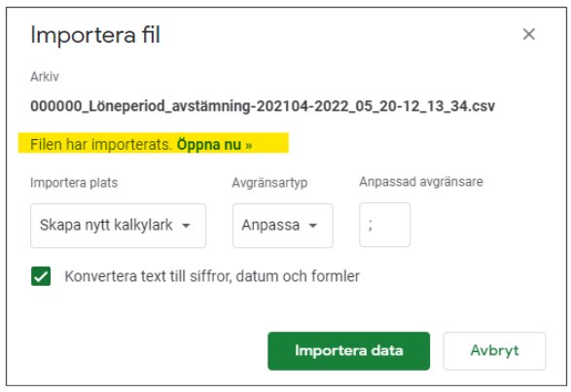Screen dimensions: 571x392
Task: Close the Importera fil dialog
Action: click(528, 34)
